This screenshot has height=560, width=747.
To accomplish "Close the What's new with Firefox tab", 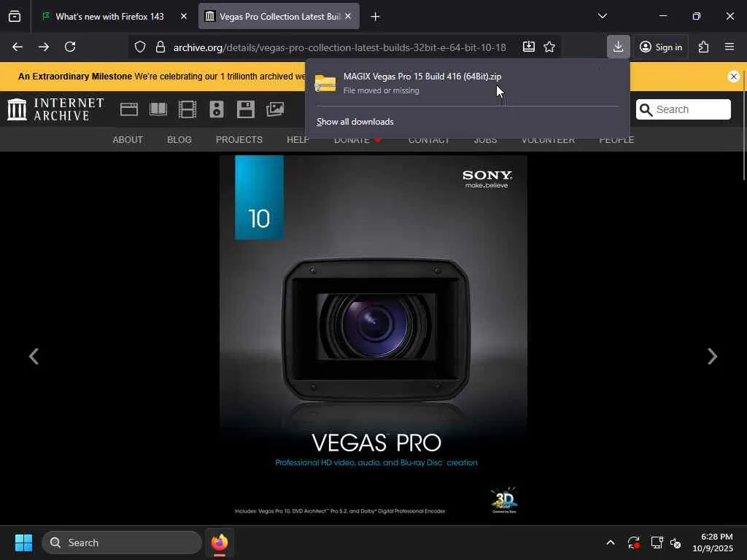I will click(184, 16).
